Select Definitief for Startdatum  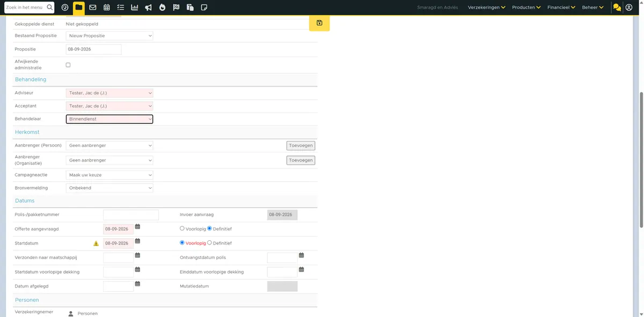coord(210,243)
